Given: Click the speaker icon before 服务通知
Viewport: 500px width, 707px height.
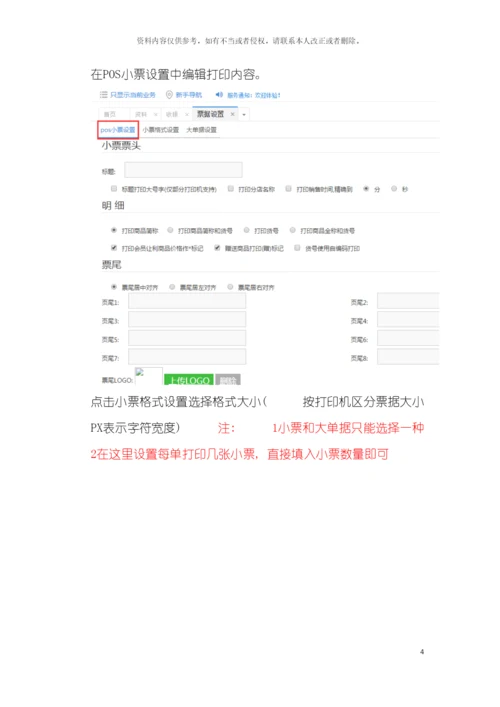Looking at the screenshot, I should [219, 95].
